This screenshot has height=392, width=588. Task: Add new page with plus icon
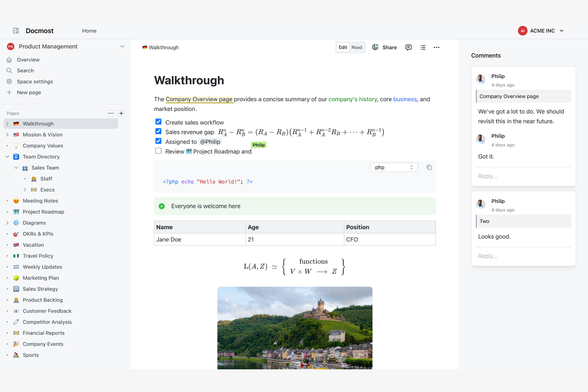click(x=122, y=113)
